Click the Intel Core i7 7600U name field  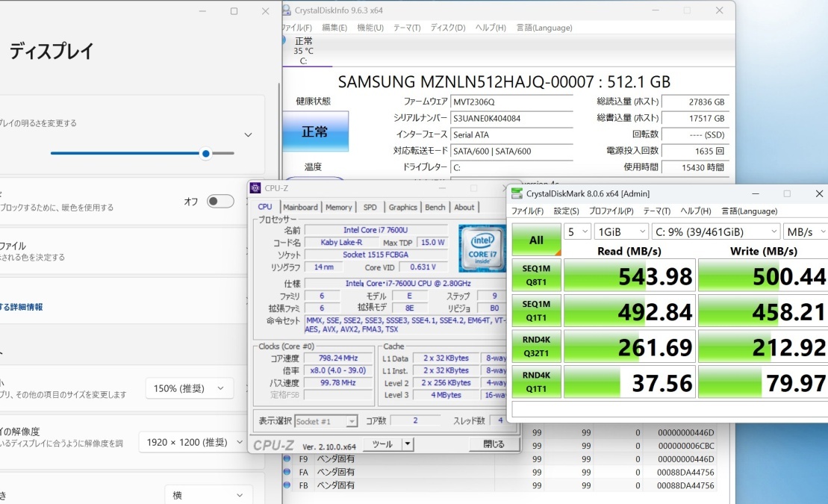pyautogui.click(x=376, y=230)
